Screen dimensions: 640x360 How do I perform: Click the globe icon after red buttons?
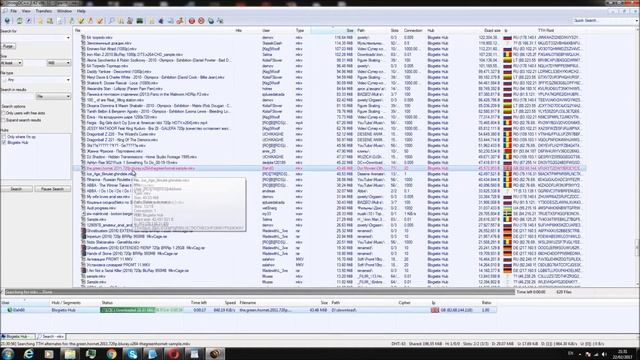coord(211,20)
